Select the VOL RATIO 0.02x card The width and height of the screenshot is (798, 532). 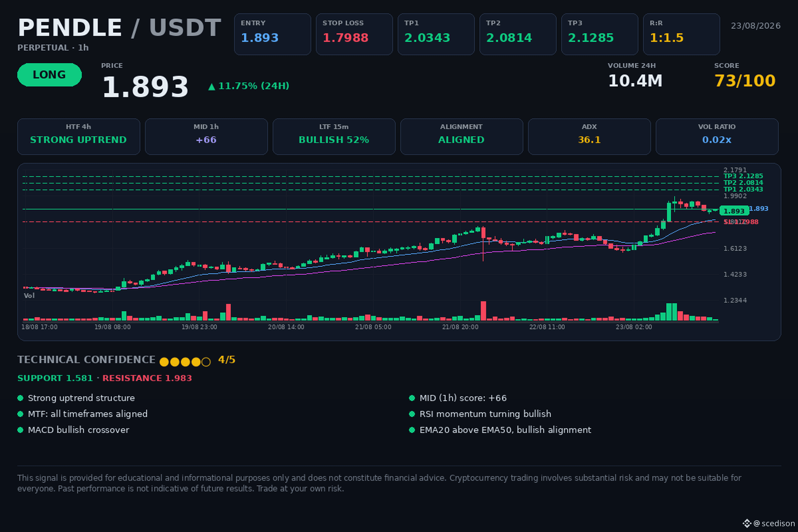pos(717,136)
